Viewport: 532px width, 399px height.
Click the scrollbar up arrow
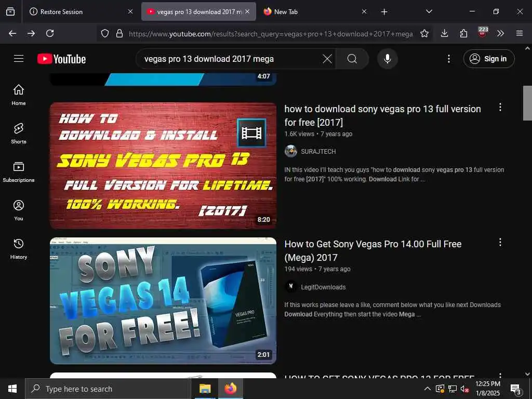tap(527, 48)
